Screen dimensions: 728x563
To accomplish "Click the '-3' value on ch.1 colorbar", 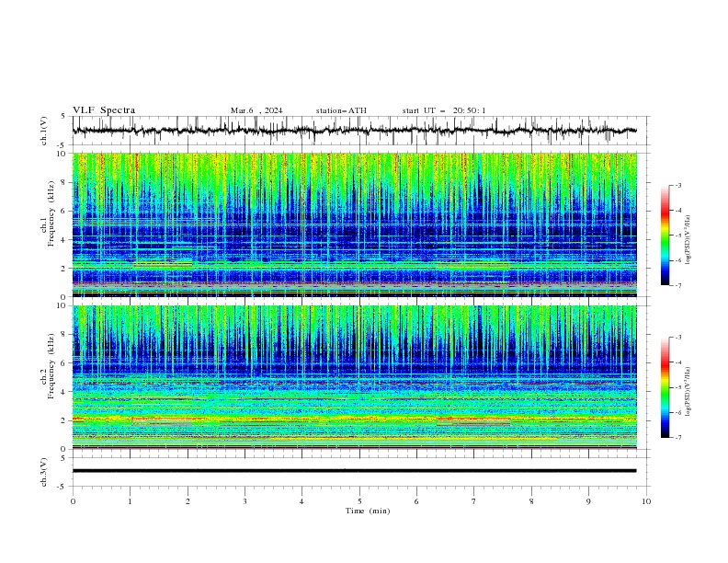I will pos(678,185).
